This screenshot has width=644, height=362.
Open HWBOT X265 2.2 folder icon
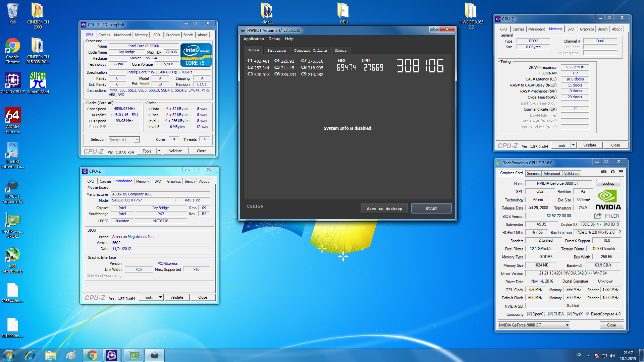[x=471, y=15]
